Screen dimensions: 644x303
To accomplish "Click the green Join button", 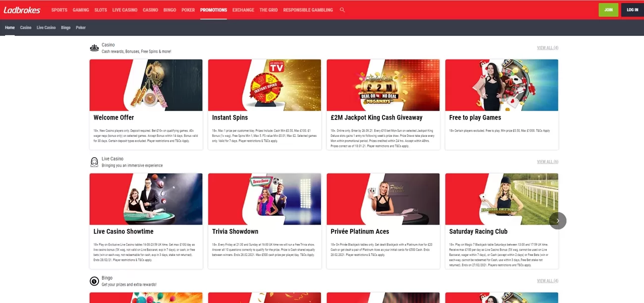I will (x=608, y=10).
